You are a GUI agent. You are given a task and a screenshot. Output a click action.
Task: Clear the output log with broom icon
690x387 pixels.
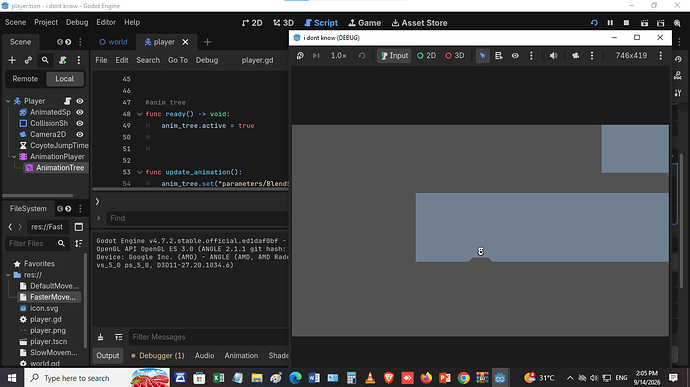pyautogui.click(x=100, y=337)
